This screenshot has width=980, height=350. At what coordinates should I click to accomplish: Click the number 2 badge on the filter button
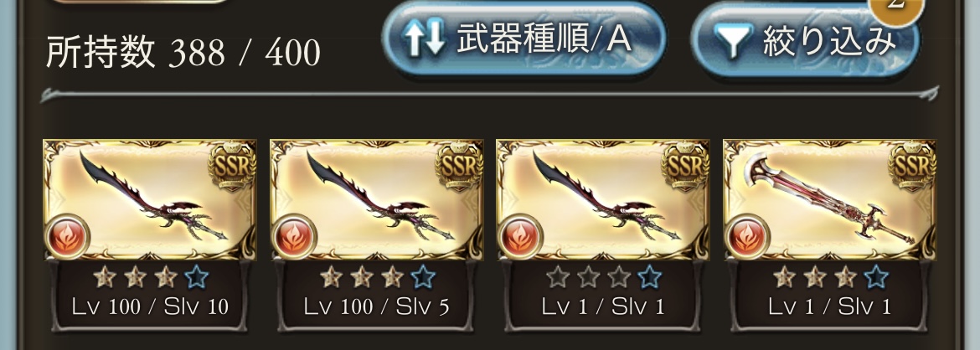tap(896, 6)
